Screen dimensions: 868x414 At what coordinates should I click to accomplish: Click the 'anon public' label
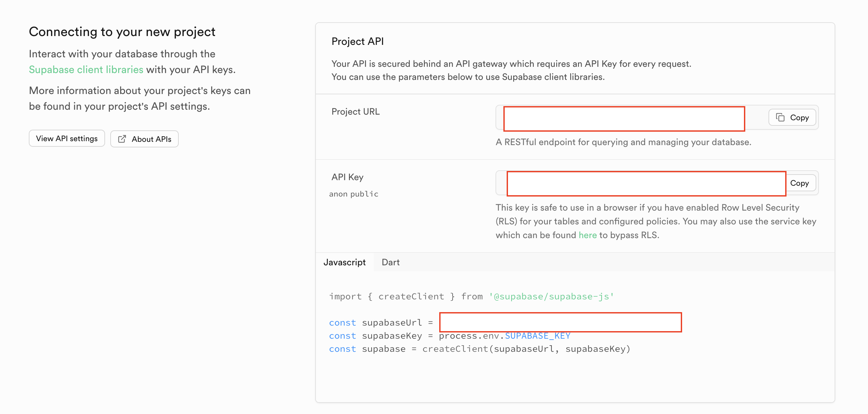point(354,194)
